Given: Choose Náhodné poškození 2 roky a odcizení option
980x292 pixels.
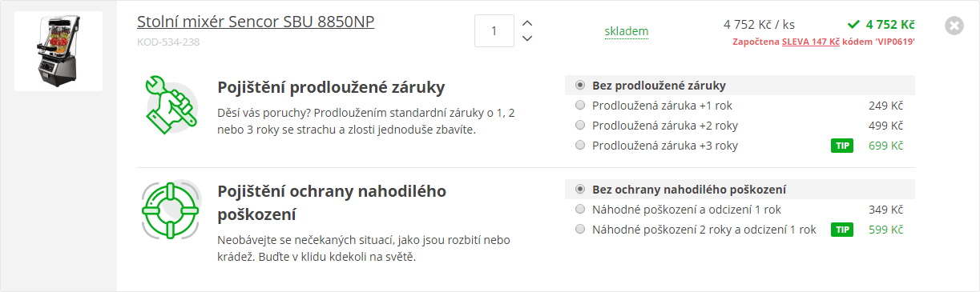Looking at the screenshot, I should click(x=740, y=230).
